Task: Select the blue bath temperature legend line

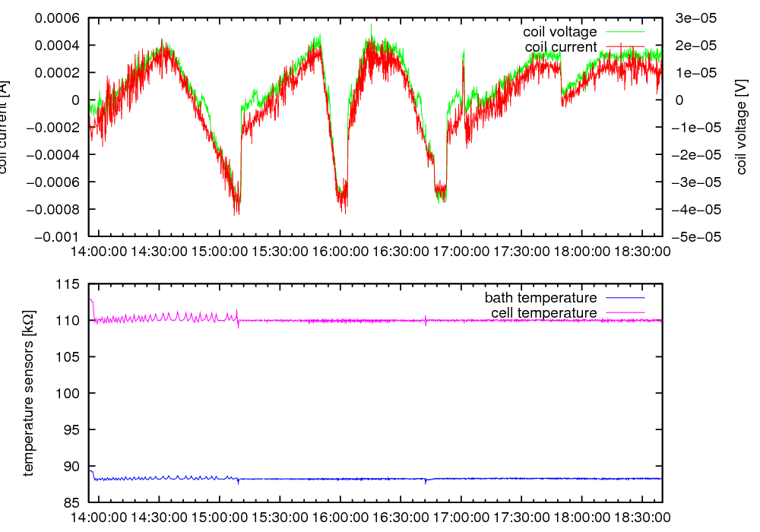Action: 625,298
